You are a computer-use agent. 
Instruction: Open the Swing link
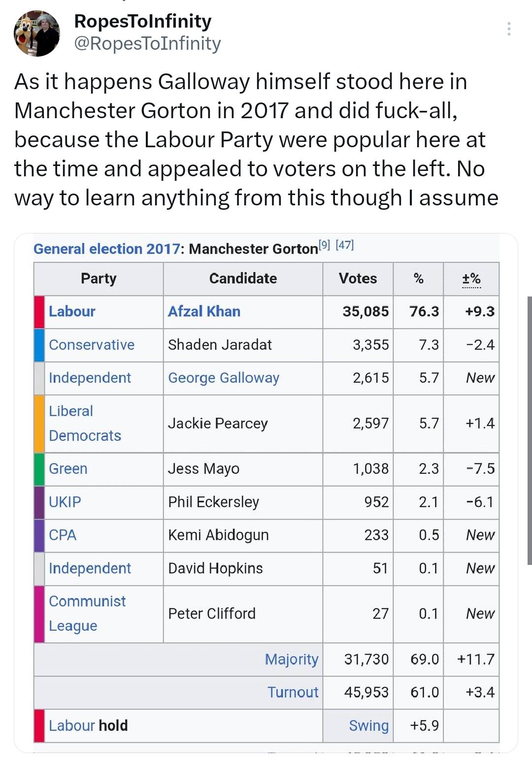(368, 725)
